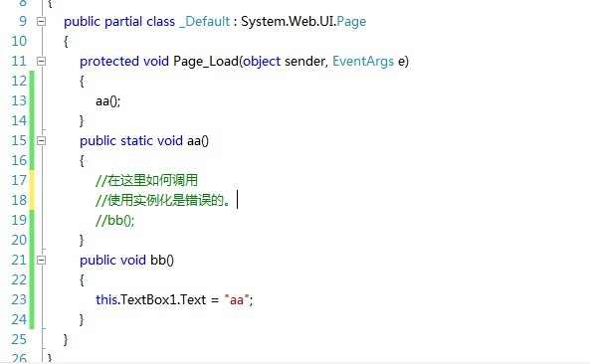
Task: Click the green change marker beside line 13
Action: [32, 101]
